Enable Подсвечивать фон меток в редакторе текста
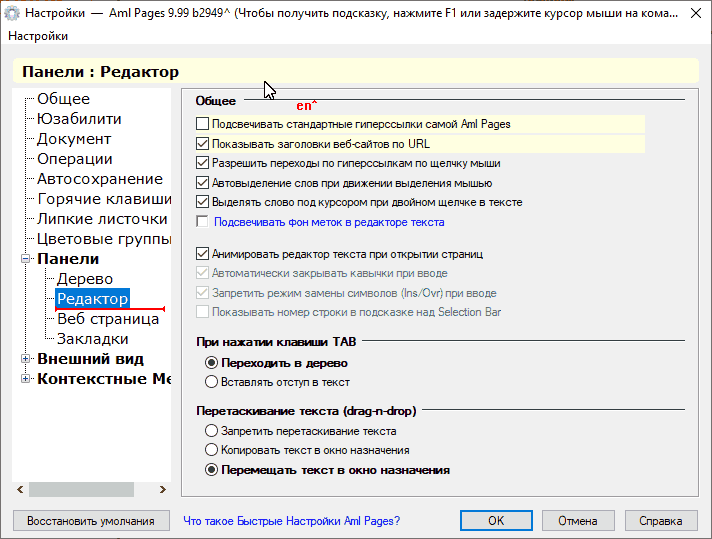Screen dimensions: 712x539 (202, 222)
